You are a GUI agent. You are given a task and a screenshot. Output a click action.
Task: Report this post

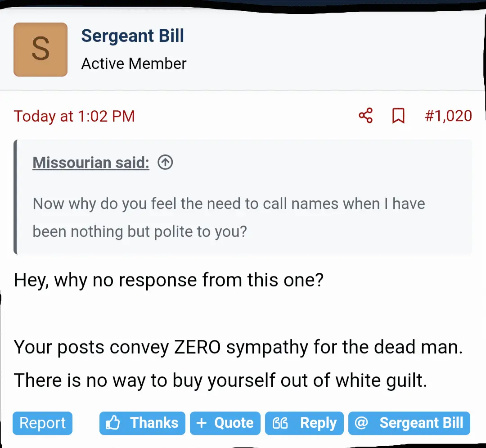click(x=42, y=423)
